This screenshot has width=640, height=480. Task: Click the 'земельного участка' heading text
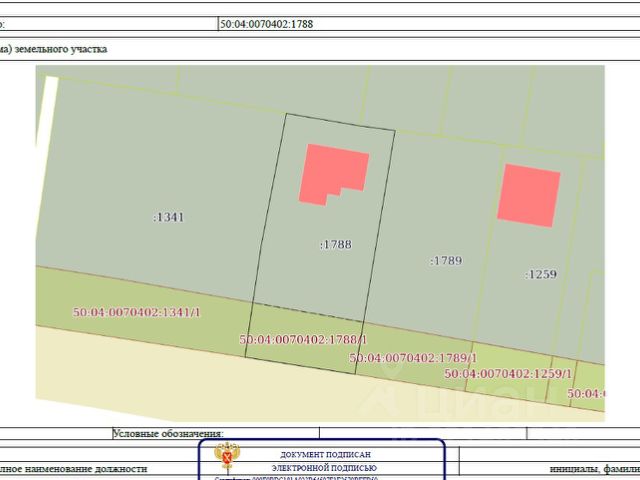click(x=61, y=49)
